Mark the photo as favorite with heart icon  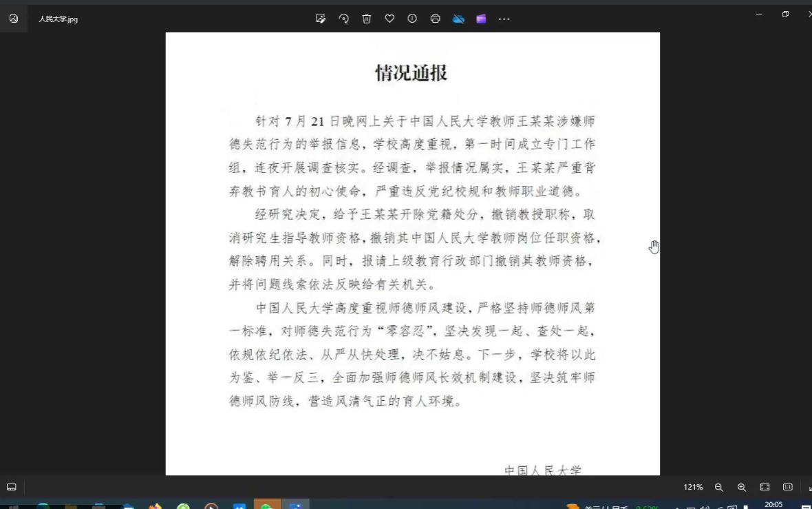coord(389,19)
